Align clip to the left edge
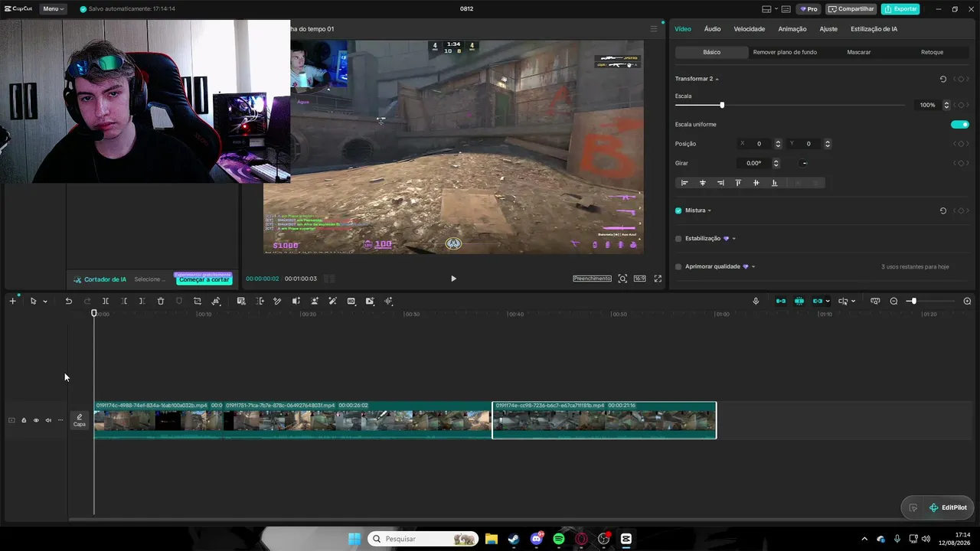Image resolution: width=980 pixels, height=551 pixels. tap(684, 183)
